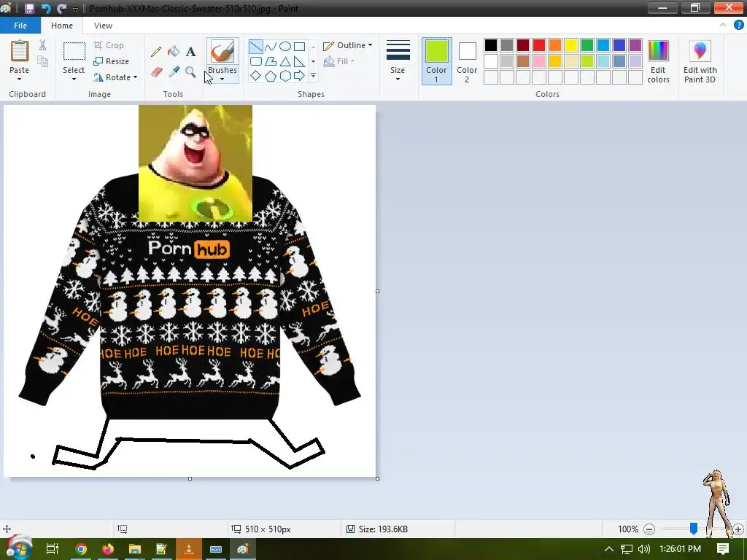Choose the Triangle shape
747x560 pixels.
tap(285, 61)
